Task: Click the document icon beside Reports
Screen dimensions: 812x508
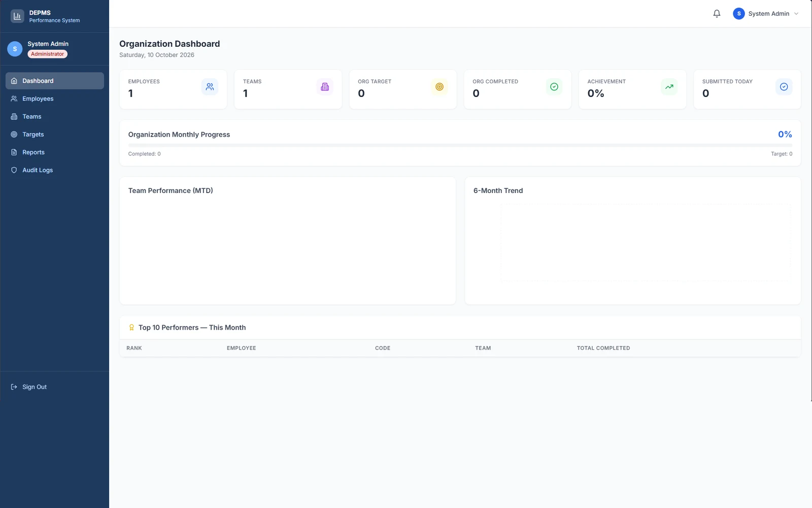Action: click(x=14, y=152)
